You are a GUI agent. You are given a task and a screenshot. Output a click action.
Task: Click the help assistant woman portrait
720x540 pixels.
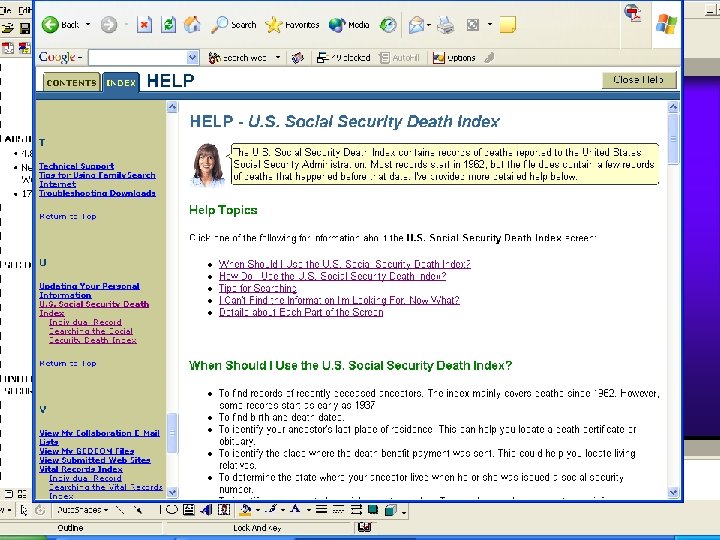pos(208,165)
